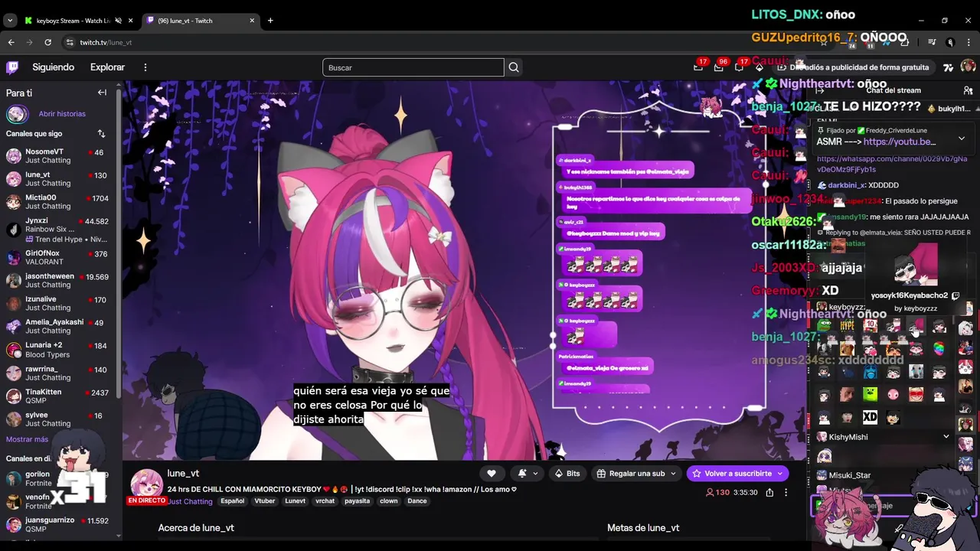Pick the HYPE emote in the emote picker
980x551 pixels.
[x=847, y=326]
